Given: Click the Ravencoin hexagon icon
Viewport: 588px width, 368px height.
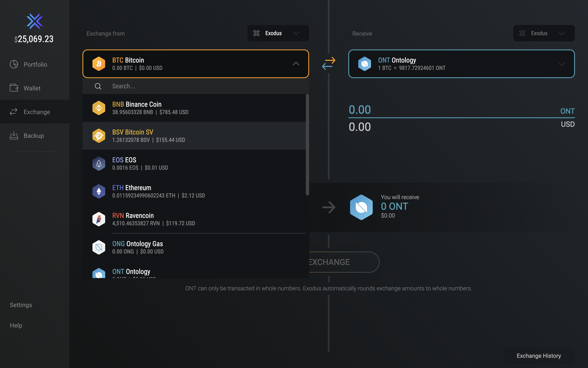Looking at the screenshot, I should point(99,219).
